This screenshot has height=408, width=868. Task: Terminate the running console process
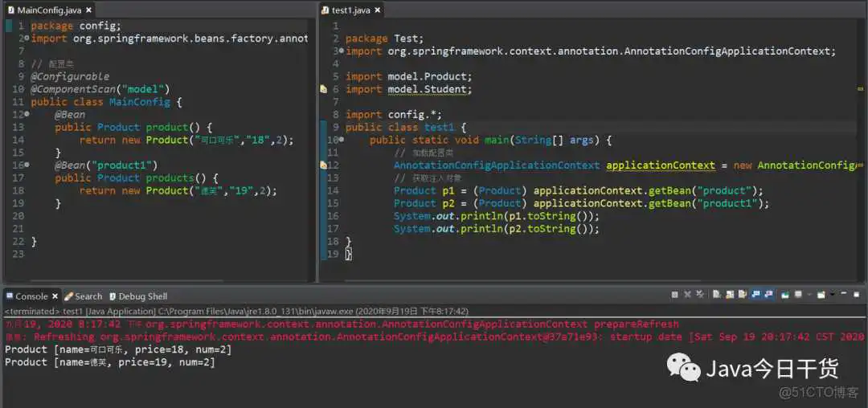675,295
